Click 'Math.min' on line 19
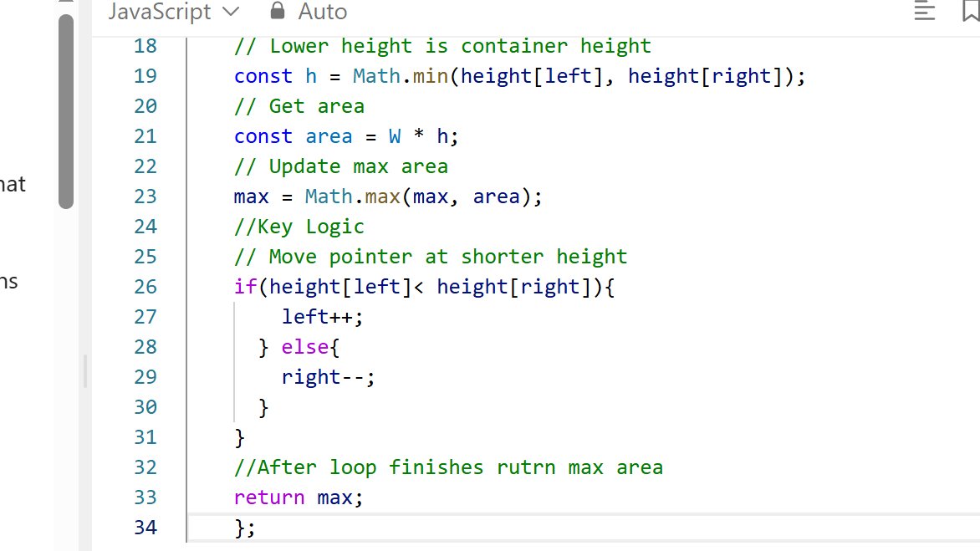This screenshot has width=980, height=551. click(x=401, y=76)
